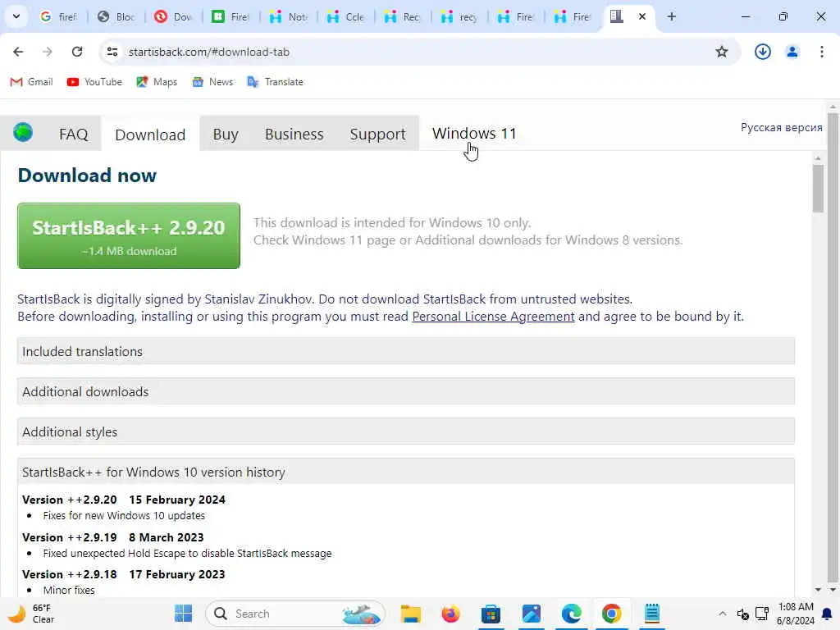Switch to the 'Bloc' browser tab
Viewport: 840px width, 630px height.
pos(116,16)
